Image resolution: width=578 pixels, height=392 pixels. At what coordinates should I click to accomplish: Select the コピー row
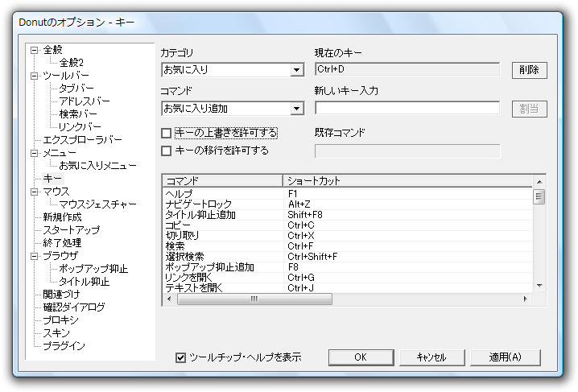348,225
